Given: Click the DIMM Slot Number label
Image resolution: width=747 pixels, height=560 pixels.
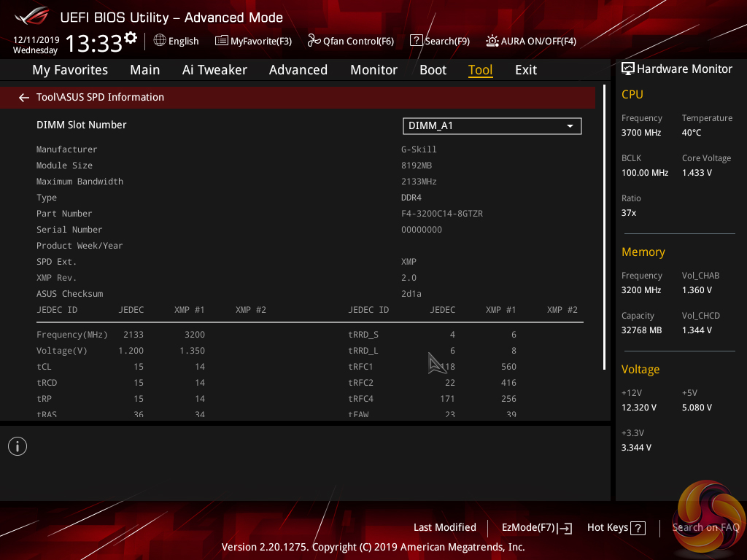Looking at the screenshot, I should click(x=82, y=125).
